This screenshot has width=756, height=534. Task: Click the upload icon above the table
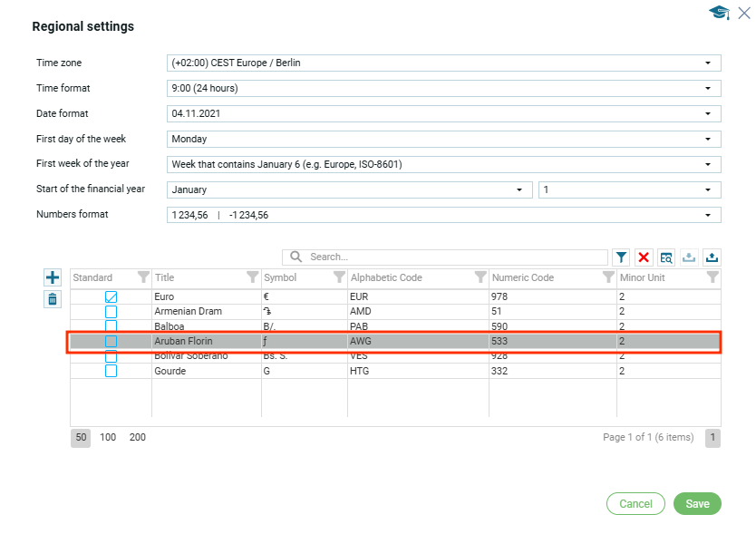click(x=712, y=257)
